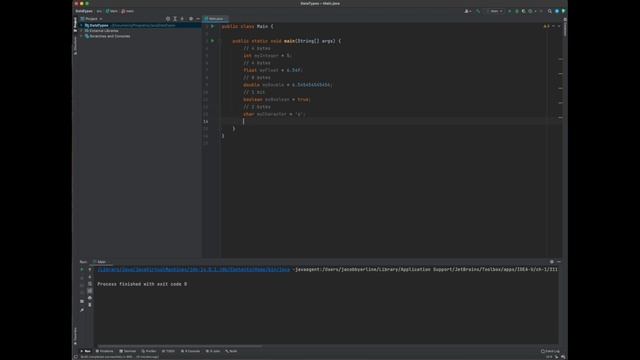Viewport: 640px width, 360px height.
Task: Click the blue circle icon at toolbar right
Action: pos(557,11)
